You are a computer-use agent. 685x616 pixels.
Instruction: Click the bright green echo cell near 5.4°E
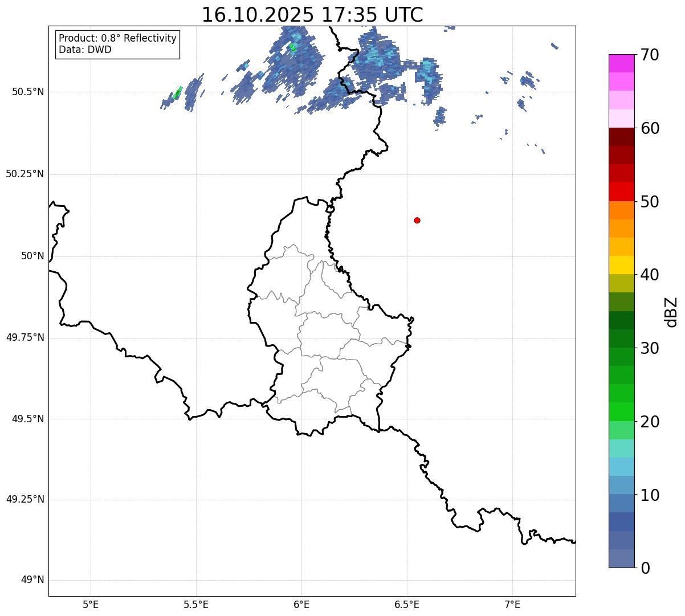click(x=178, y=92)
